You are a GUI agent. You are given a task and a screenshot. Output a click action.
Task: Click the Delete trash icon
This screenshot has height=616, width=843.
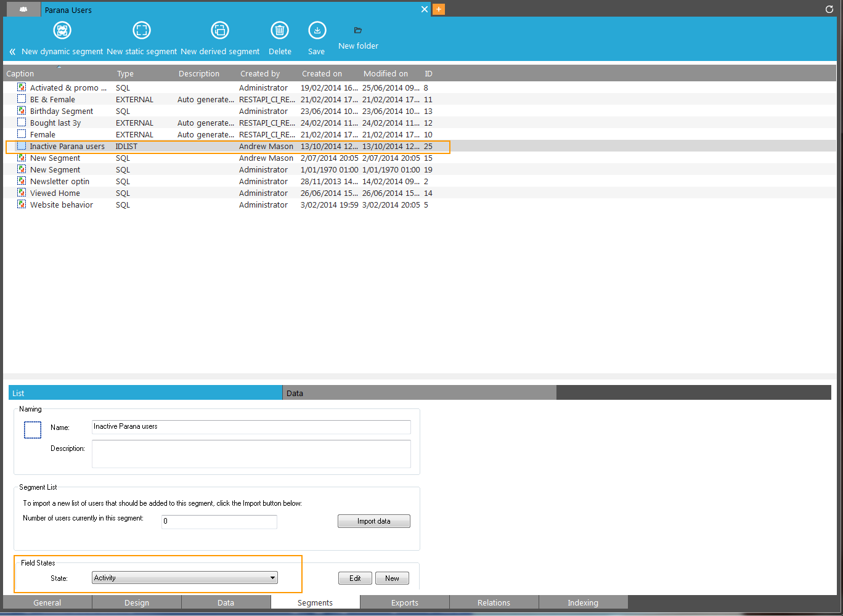click(280, 30)
